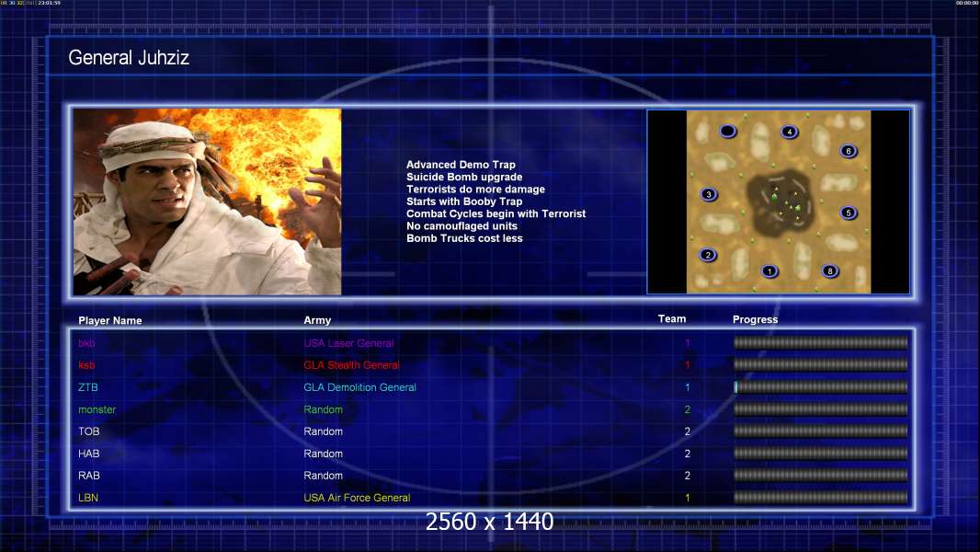
Task: Click 'GLA Stealth General' army text
Action: coord(351,365)
